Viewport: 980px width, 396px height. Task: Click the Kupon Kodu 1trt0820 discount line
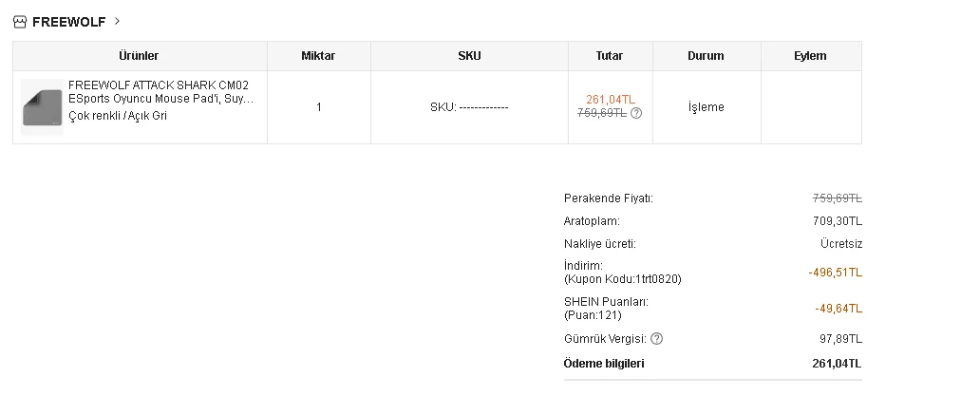coord(622,279)
